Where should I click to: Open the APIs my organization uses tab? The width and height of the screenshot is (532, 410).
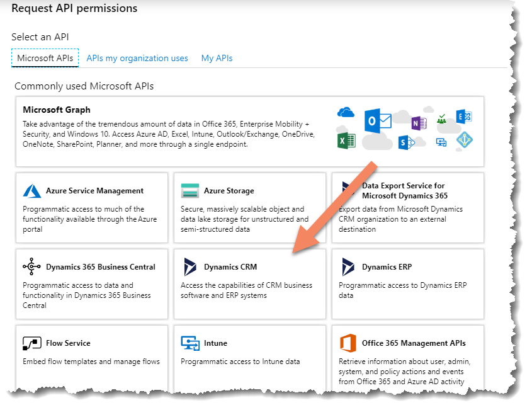(x=137, y=58)
